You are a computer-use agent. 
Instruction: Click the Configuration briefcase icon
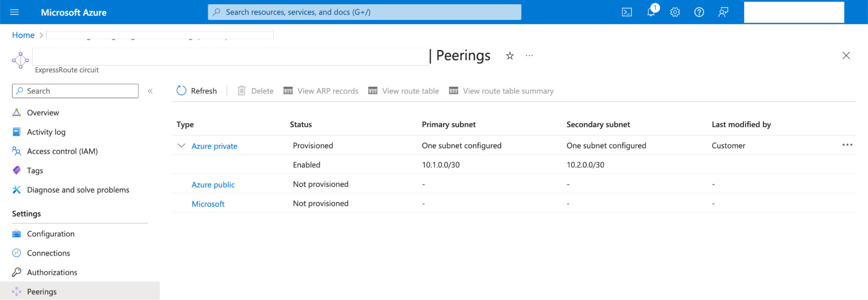coord(17,234)
